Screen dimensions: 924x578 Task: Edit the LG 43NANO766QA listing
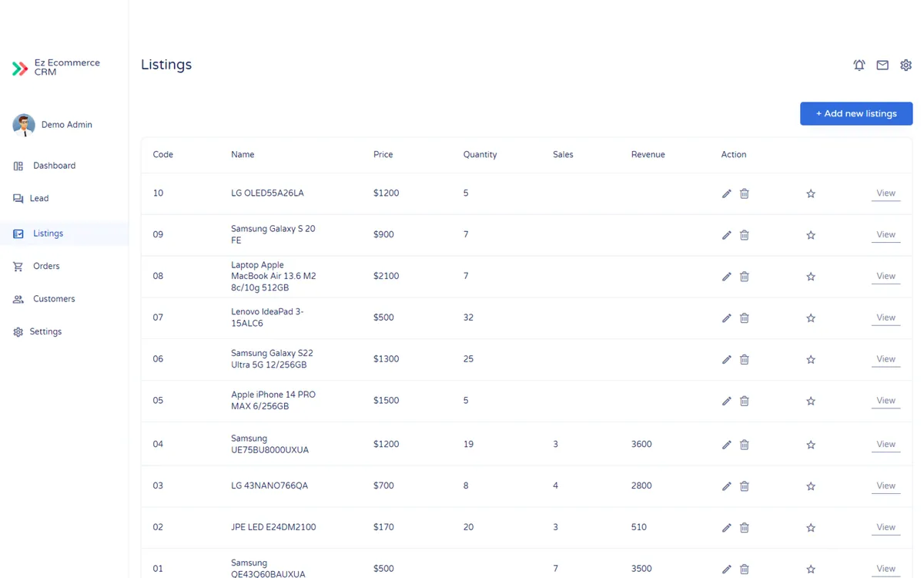point(726,486)
